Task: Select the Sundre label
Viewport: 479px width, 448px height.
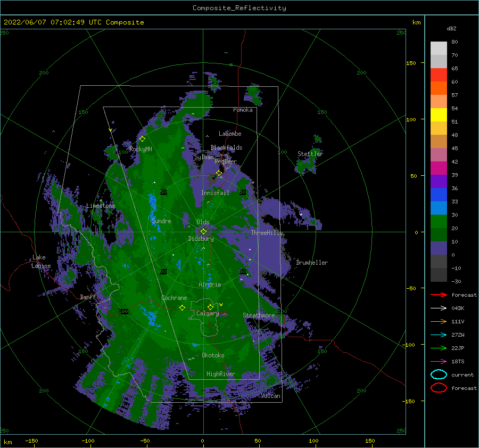Action: pos(161,221)
